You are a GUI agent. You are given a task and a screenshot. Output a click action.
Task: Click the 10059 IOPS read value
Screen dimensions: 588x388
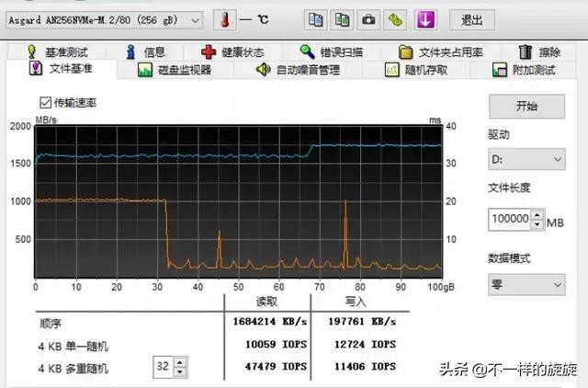(276, 344)
